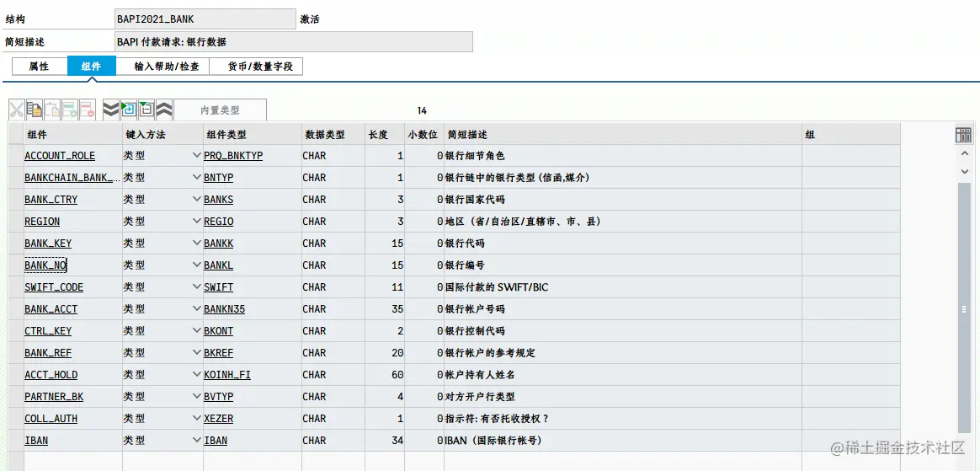Open typing method dropdown for SWIFT_CODE
This screenshot has height=471, width=980.
click(197, 287)
